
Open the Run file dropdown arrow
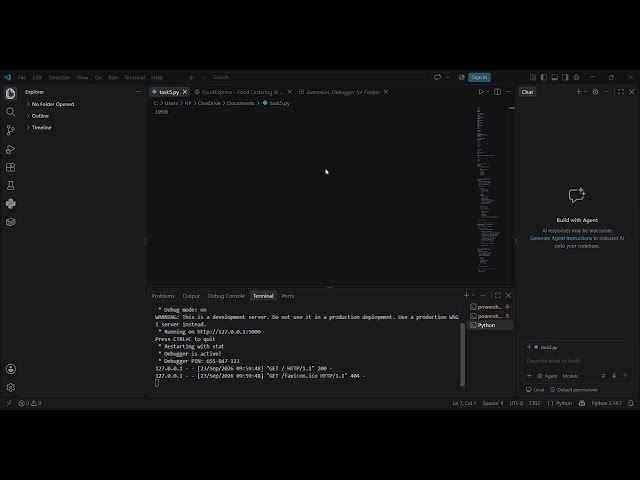(488, 92)
